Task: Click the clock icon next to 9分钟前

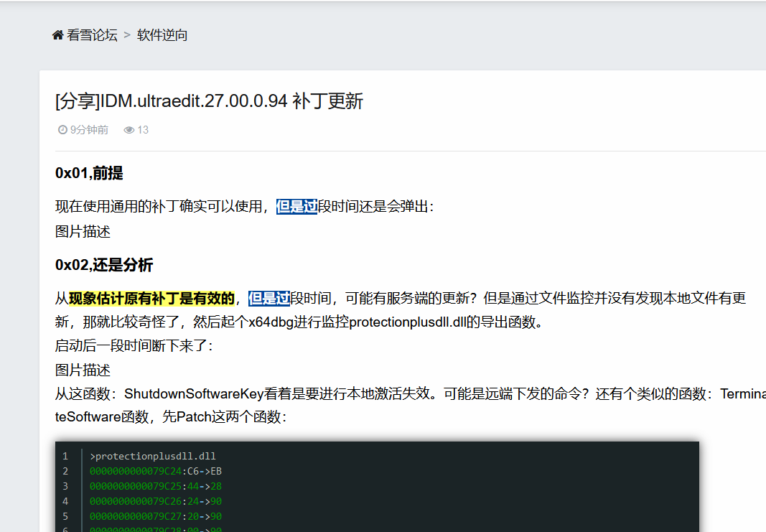Action: (x=62, y=130)
